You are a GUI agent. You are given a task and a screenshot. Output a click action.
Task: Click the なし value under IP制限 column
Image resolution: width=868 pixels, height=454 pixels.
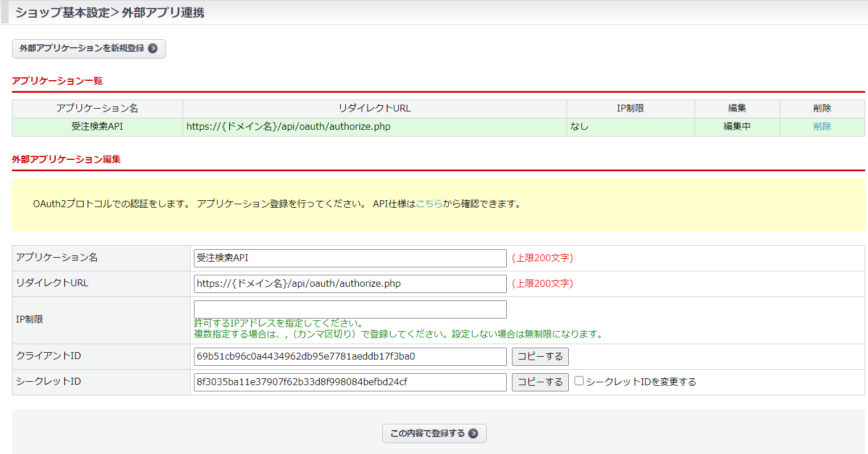point(580,126)
